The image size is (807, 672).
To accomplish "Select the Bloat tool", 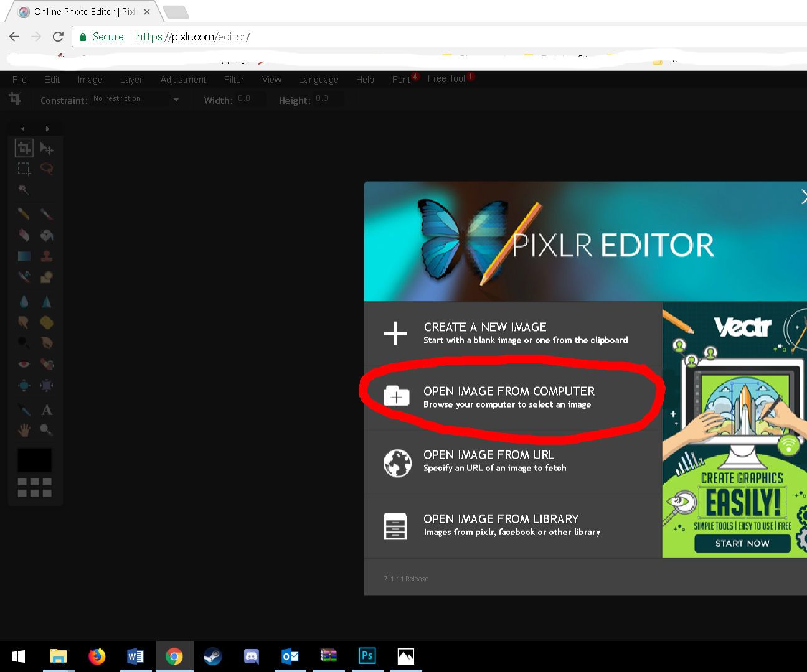I will [x=24, y=385].
